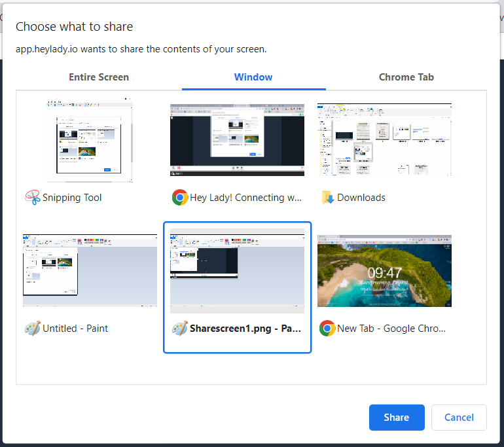504x447 pixels.
Task: Switch to the Entire Screen tab
Action: pyautogui.click(x=99, y=77)
